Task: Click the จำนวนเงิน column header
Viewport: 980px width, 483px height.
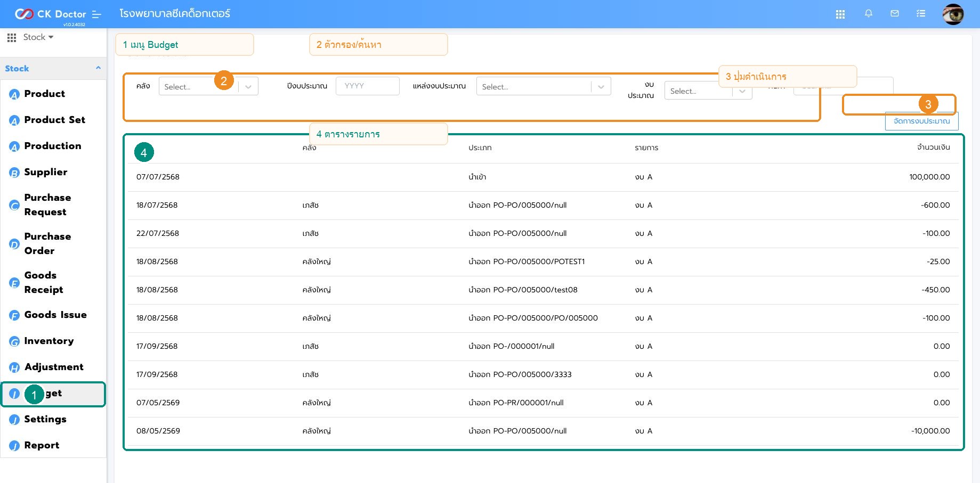Action: click(x=933, y=147)
